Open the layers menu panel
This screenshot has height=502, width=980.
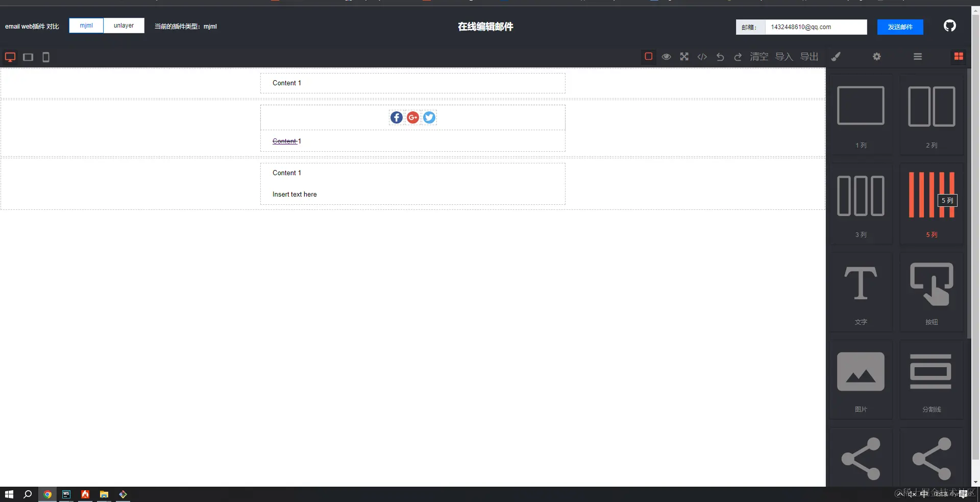coord(918,57)
